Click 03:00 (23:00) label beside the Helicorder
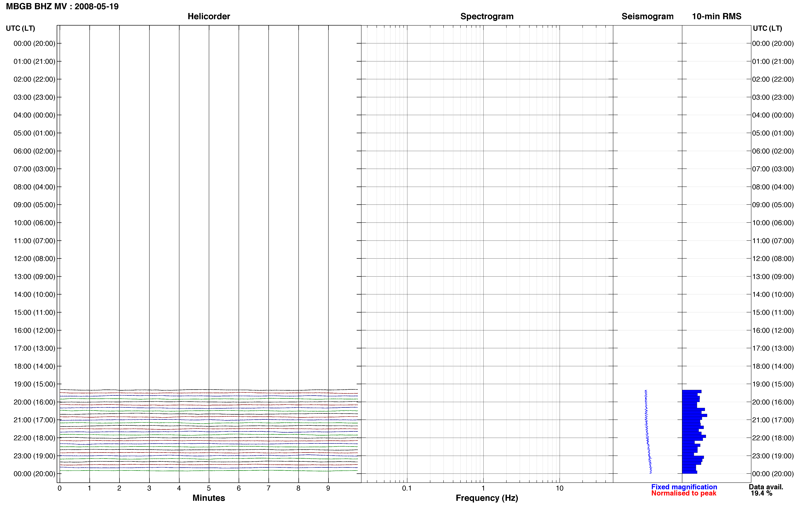This screenshot has height=508, width=812. click(x=34, y=97)
